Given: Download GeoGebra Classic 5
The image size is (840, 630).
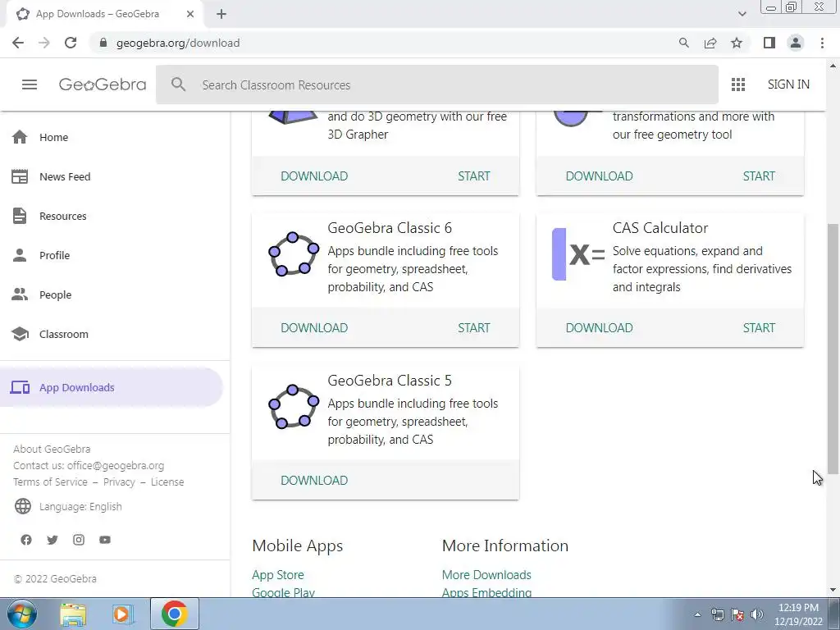Looking at the screenshot, I should tap(314, 480).
